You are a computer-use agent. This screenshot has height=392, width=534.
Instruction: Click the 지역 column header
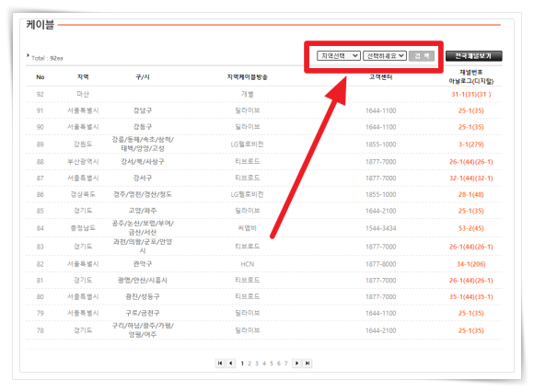(83, 77)
